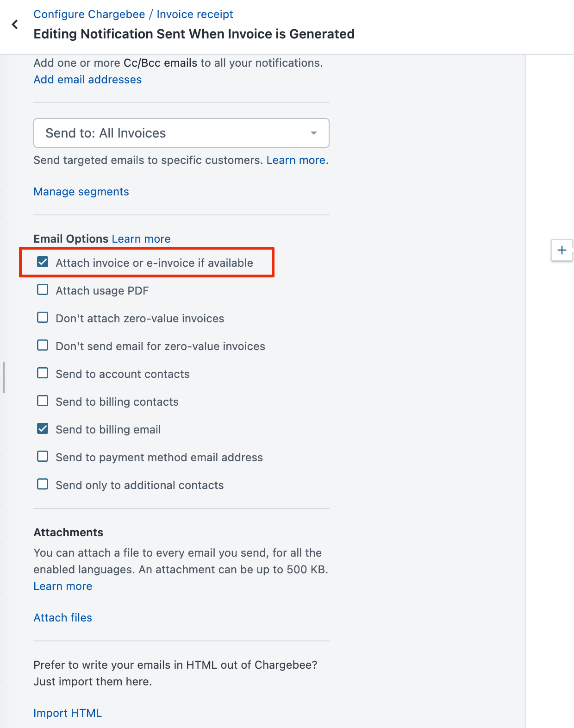
Task: Enable Send to payment method email address
Action: [x=43, y=457]
